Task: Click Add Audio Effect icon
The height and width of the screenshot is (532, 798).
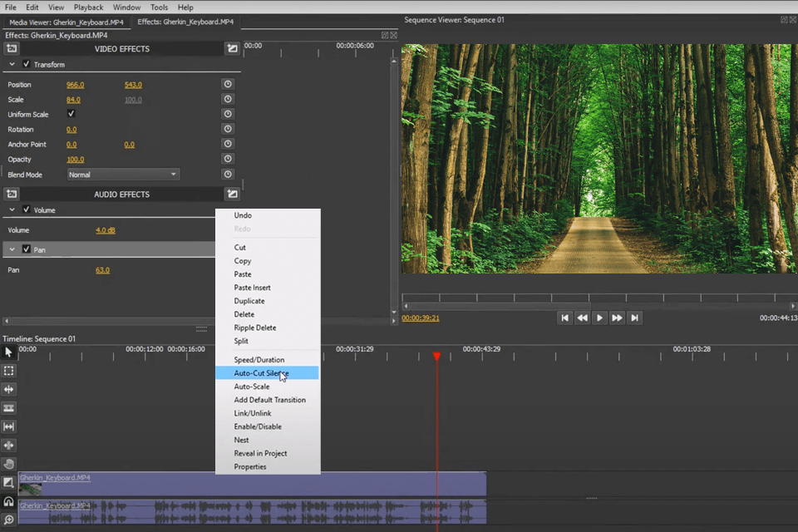Action: 12,194
